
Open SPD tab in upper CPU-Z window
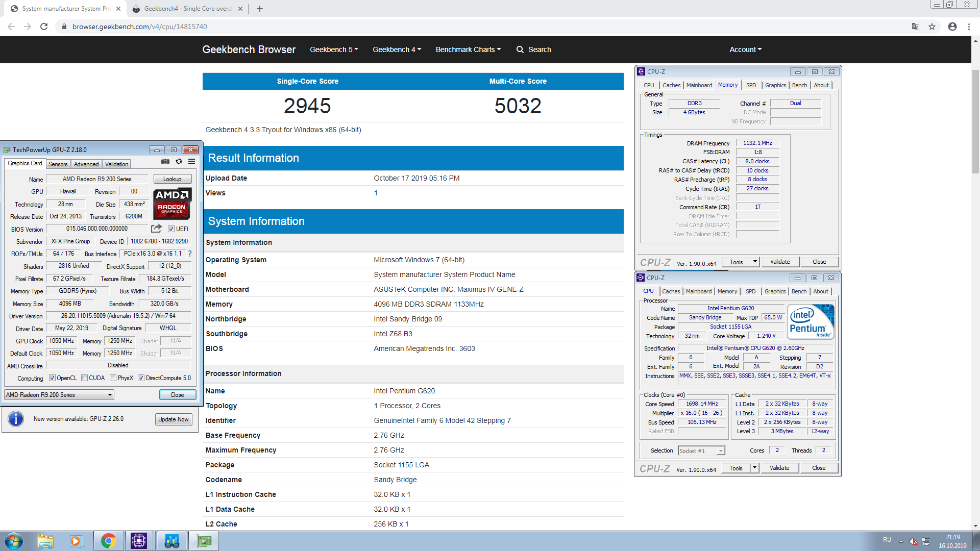click(751, 85)
